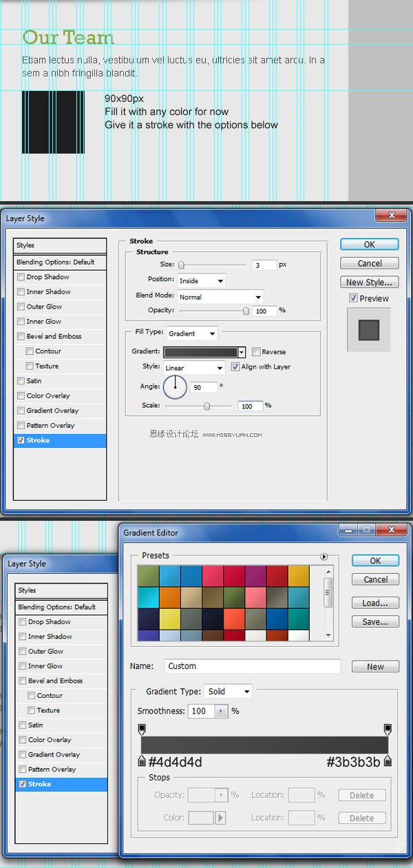The width and height of the screenshot is (413, 868).
Task: Click Cancel in the Layer Style dialog
Action: pyautogui.click(x=370, y=263)
